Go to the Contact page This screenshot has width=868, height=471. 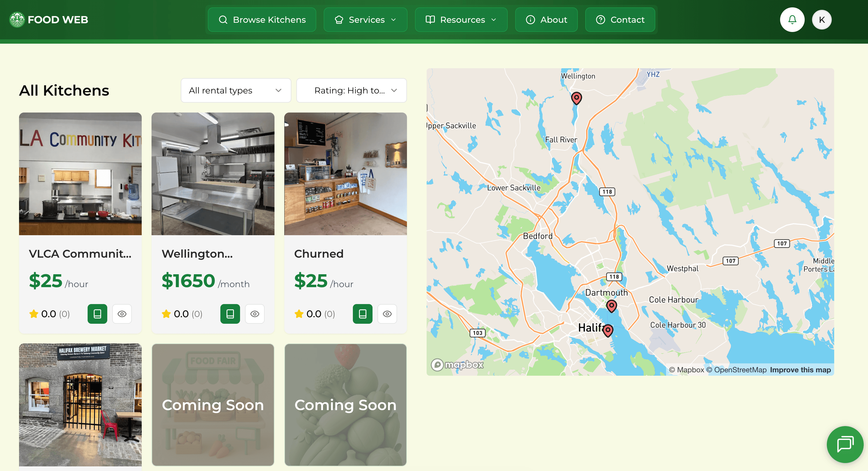tap(620, 20)
